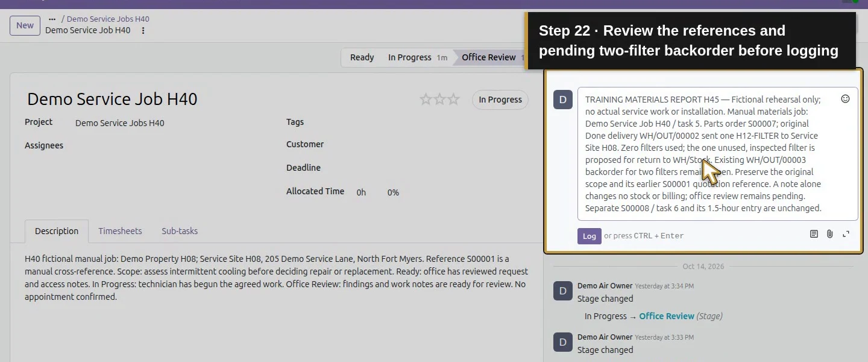Click the Log button
868x362 pixels.
[x=590, y=236]
